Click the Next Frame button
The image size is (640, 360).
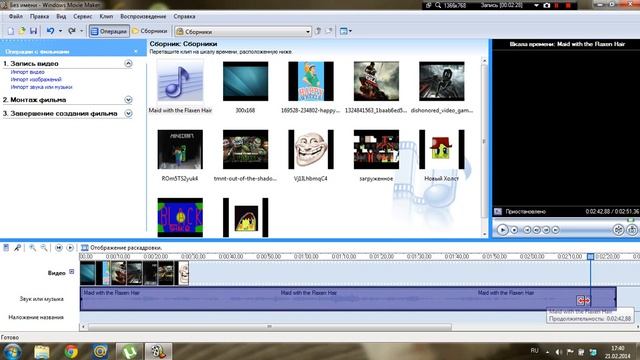pyautogui.click(x=546, y=230)
